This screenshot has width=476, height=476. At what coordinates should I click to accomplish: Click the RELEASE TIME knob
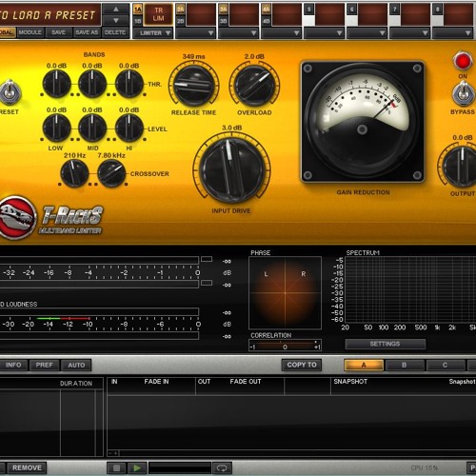193,86
